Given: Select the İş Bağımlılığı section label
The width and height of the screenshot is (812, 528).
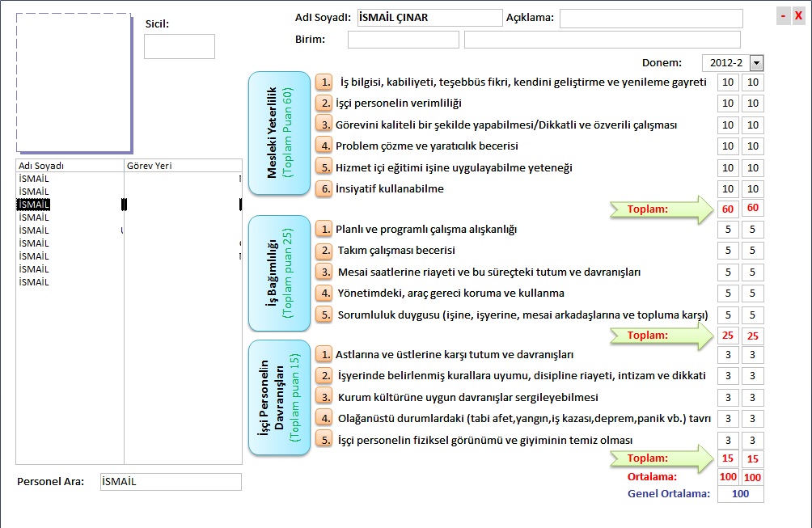Looking at the screenshot, I should [279, 273].
